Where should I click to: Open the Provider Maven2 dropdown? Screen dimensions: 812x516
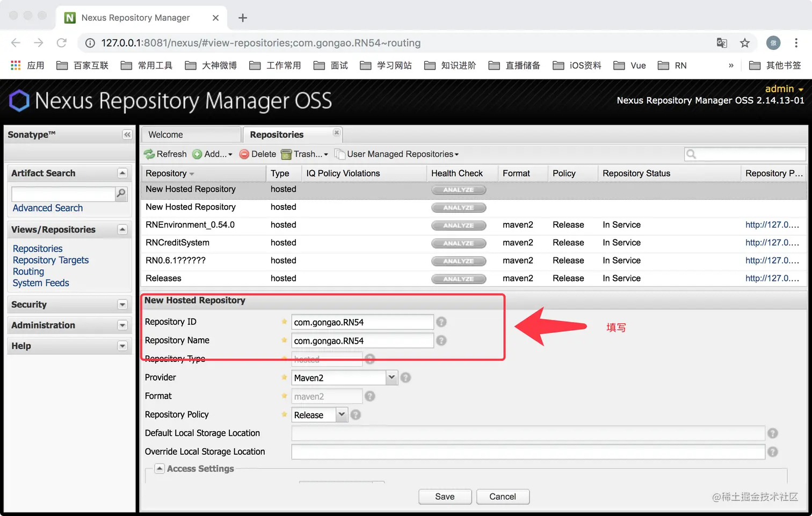392,377
